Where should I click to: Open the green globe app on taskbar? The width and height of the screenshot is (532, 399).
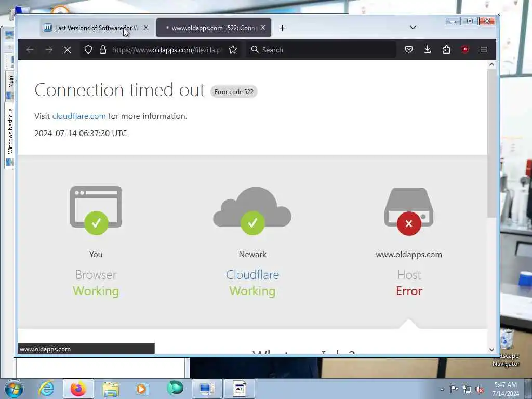point(175,389)
